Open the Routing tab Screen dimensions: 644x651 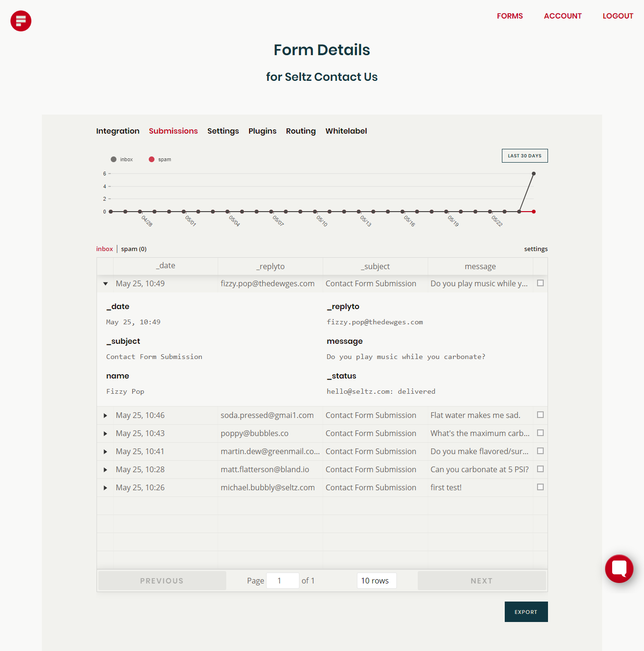pos(300,131)
